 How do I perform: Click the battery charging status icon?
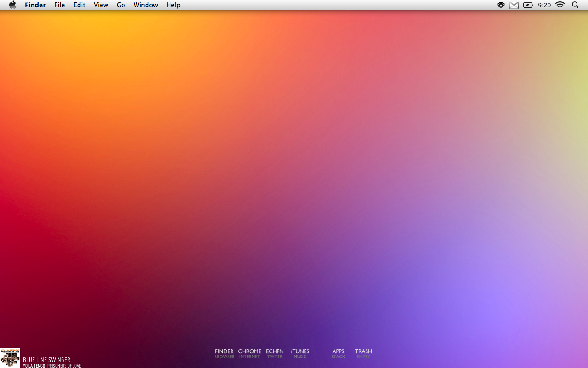coord(528,5)
